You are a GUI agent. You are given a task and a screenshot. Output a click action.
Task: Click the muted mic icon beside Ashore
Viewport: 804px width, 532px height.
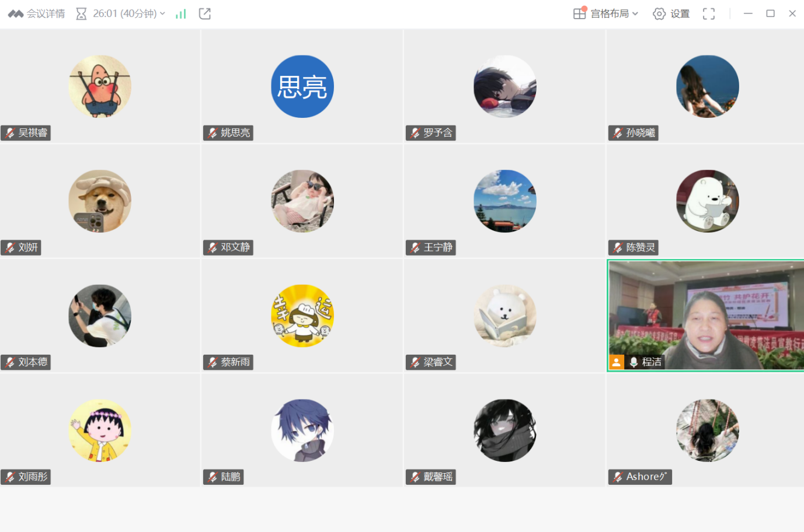[618, 477]
